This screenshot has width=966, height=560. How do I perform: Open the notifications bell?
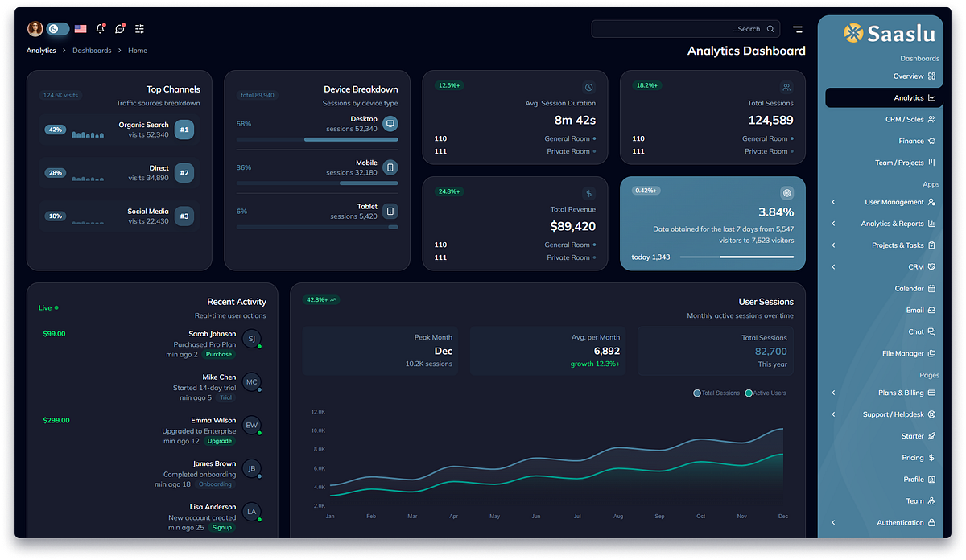101,29
